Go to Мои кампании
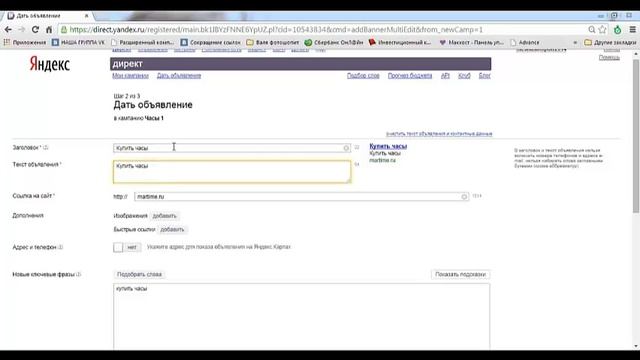Screen dimensions: 640x360 click(130, 76)
